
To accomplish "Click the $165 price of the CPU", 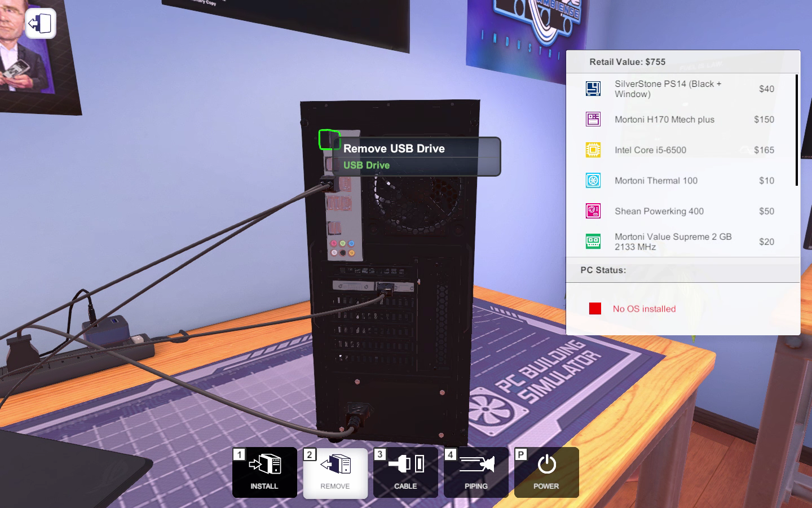I will coord(764,150).
